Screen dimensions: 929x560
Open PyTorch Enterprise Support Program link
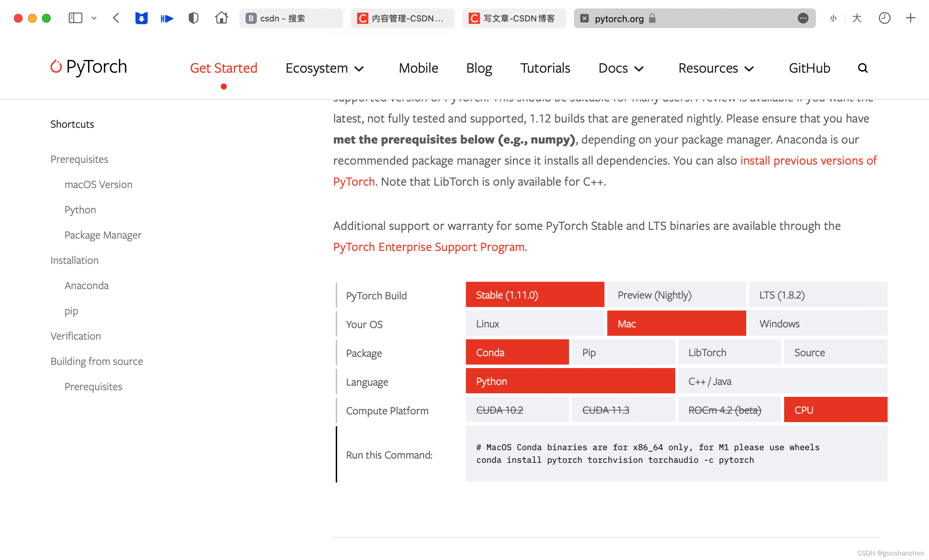(429, 247)
